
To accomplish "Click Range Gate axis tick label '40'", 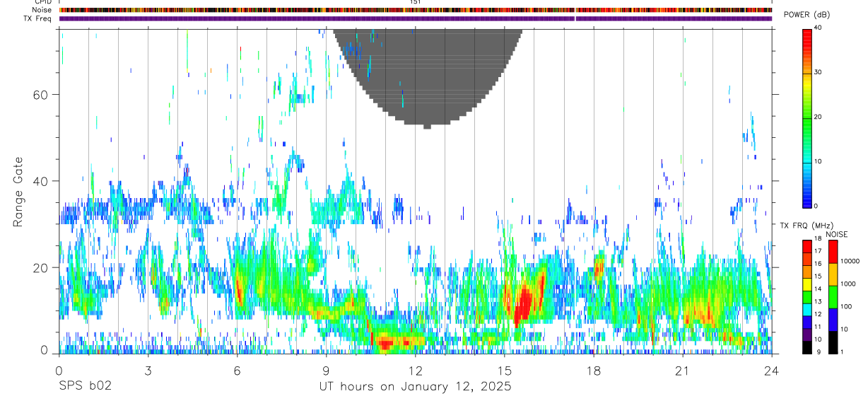I will (x=42, y=181).
